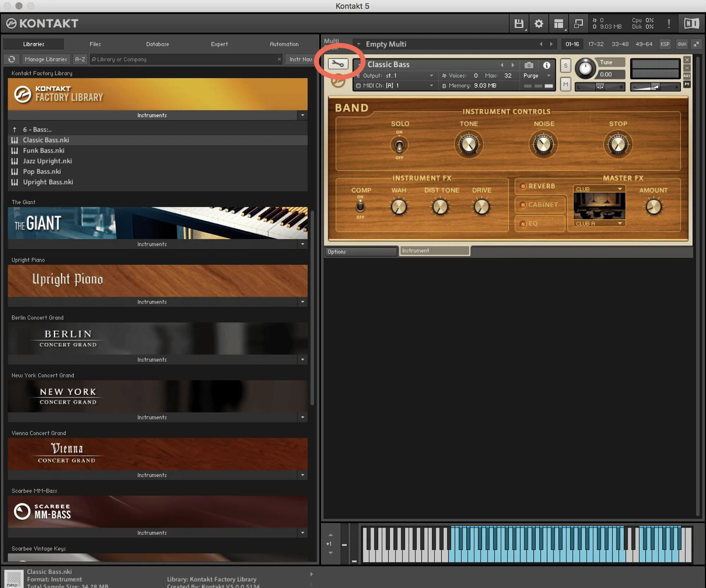Switch to the Files tab
Image resolution: width=706 pixels, height=588 pixels.
pyautogui.click(x=95, y=44)
